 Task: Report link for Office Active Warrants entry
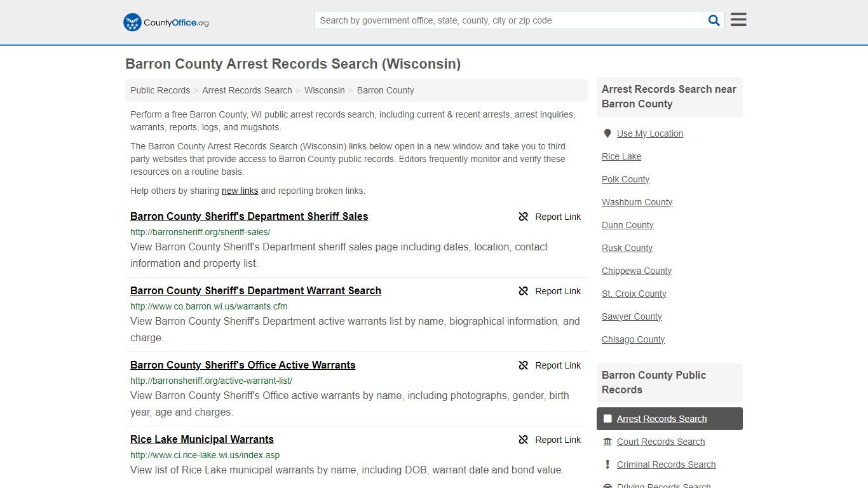click(550, 365)
